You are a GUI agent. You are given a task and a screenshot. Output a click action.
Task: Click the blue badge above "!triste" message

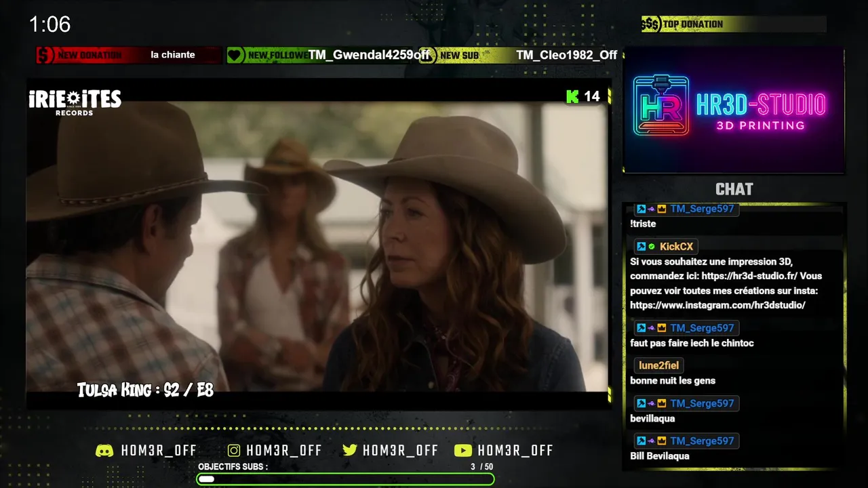pyautogui.click(x=641, y=209)
